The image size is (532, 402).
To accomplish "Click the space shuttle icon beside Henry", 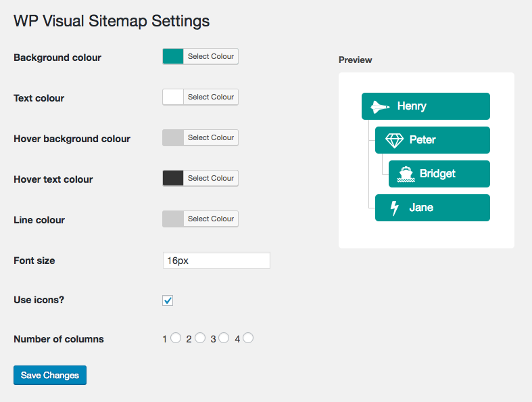I will click(x=380, y=107).
